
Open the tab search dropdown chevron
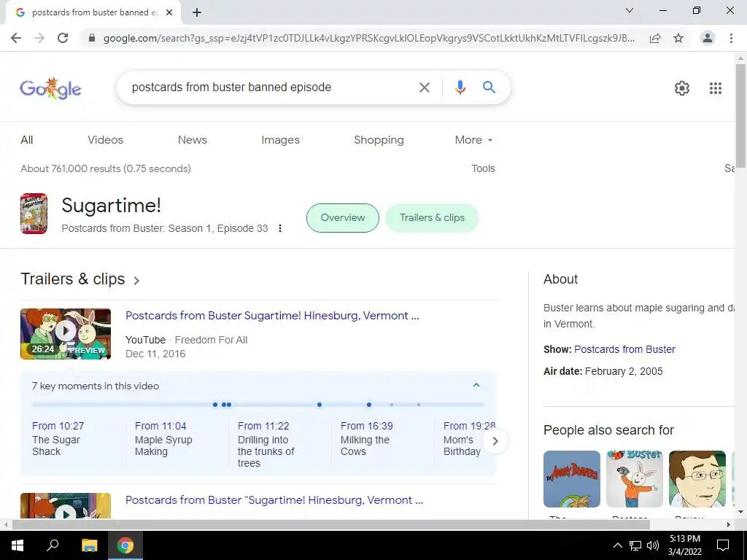(630, 10)
